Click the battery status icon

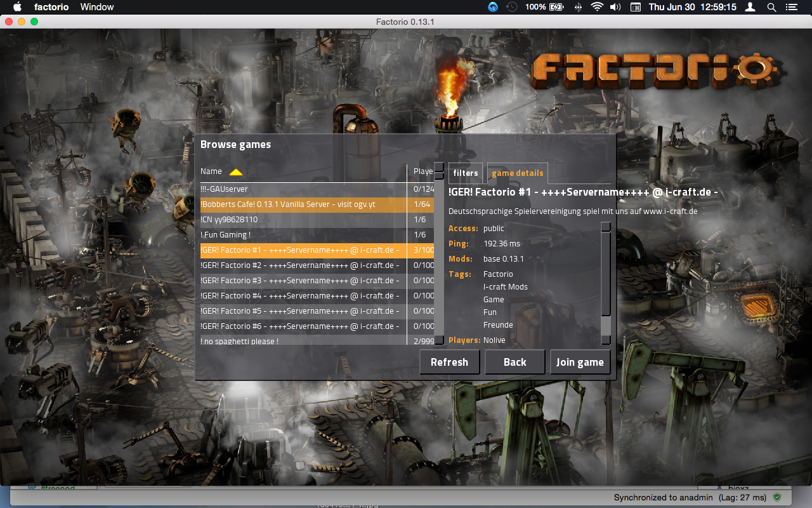[556, 7]
